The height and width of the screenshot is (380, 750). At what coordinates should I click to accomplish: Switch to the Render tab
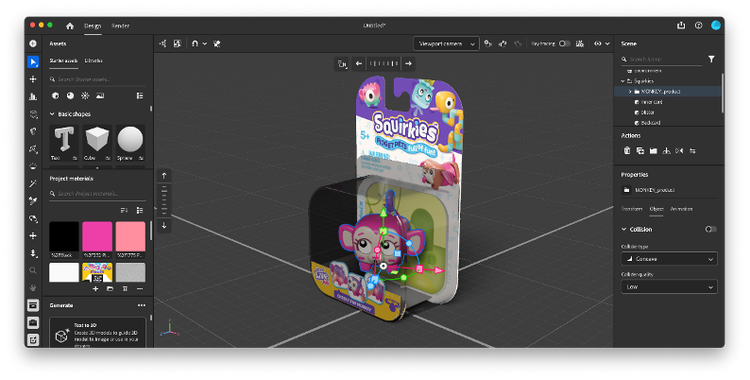(121, 26)
